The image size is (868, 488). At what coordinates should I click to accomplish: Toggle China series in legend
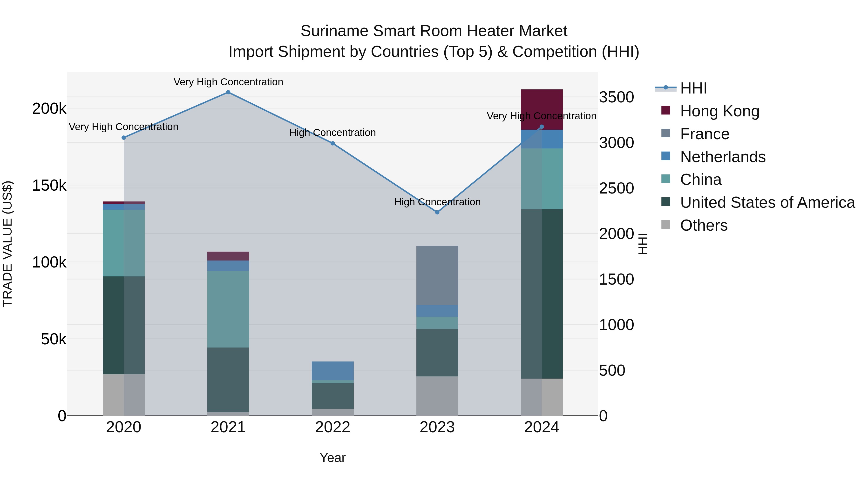tap(691, 180)
